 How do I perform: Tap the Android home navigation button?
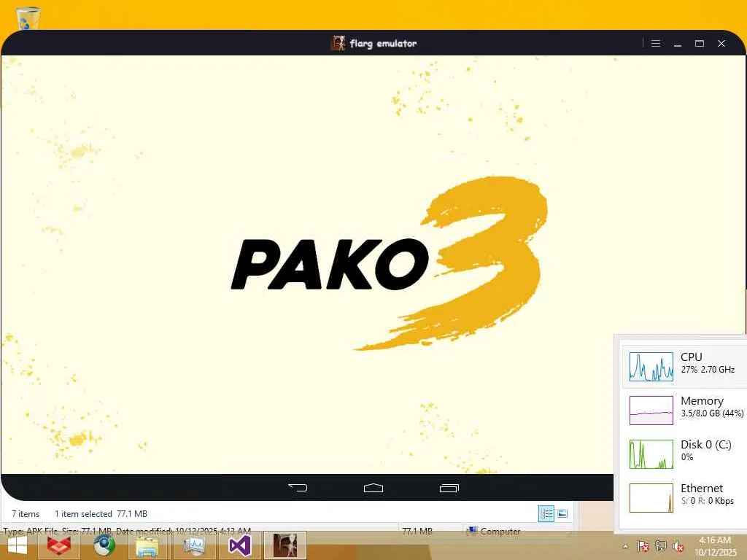373,488
